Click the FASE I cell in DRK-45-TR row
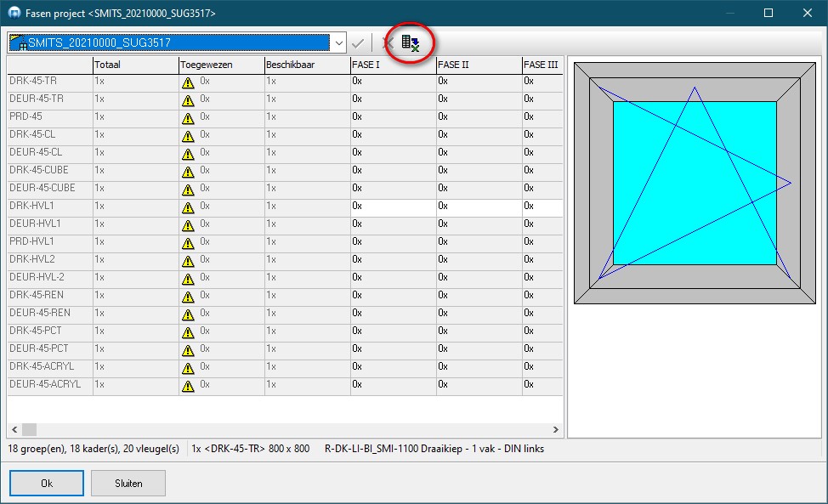Screen dimensions: 828x504 (394, 82)
